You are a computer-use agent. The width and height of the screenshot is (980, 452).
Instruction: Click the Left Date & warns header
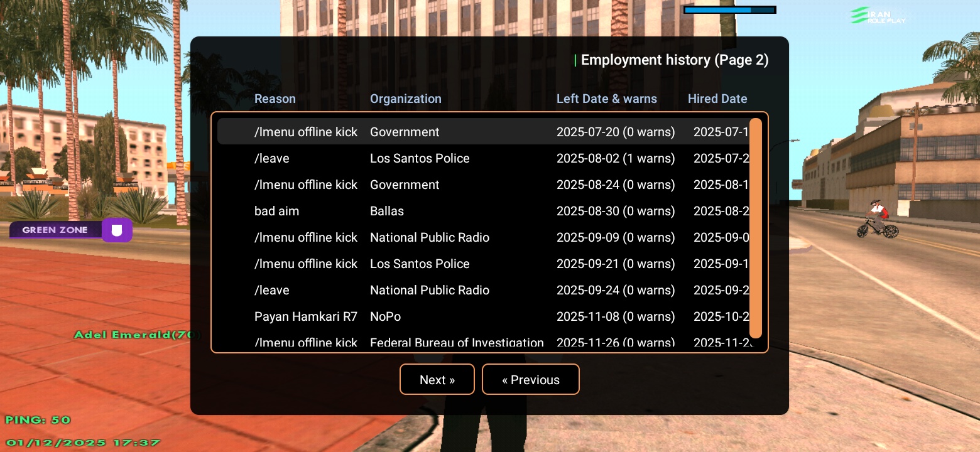pos(606,99)
